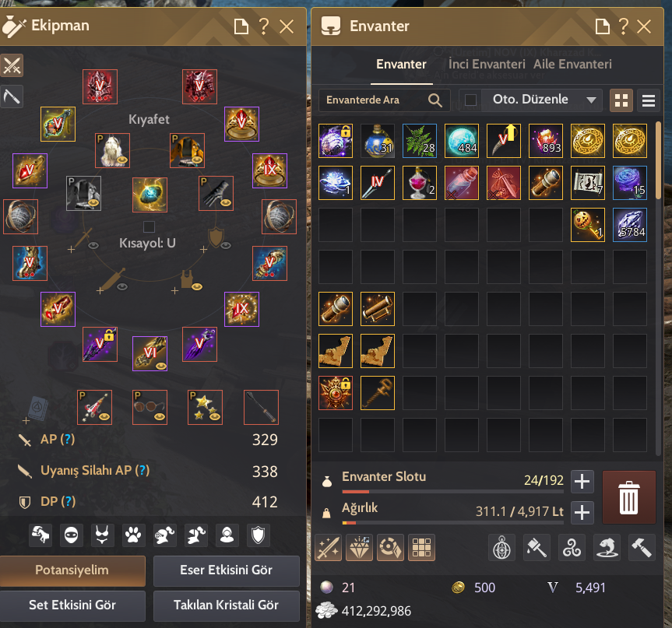Image resolution: width=672 pixels, height=628 pixels.
Task: Switch to İnci Envanteri tab
Action: pos(487,65)
